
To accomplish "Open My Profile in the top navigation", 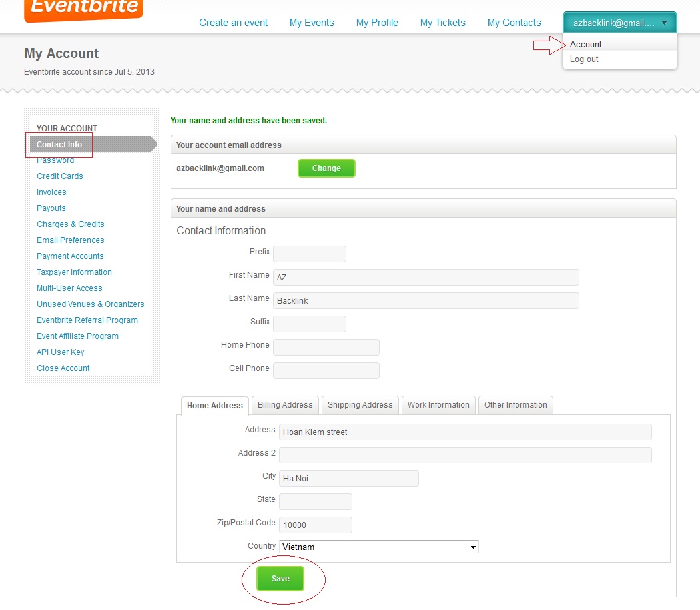I will (377, 23).
